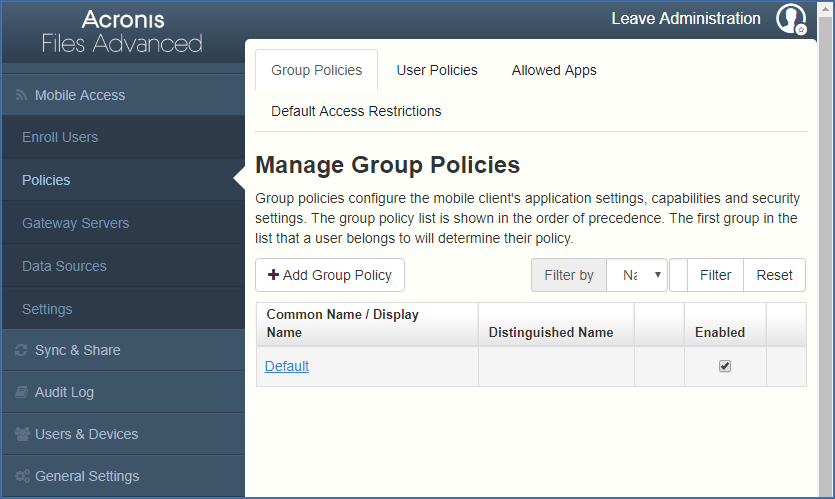
Task: Click the Audit Log book icon
Action: tap(21, 392)
